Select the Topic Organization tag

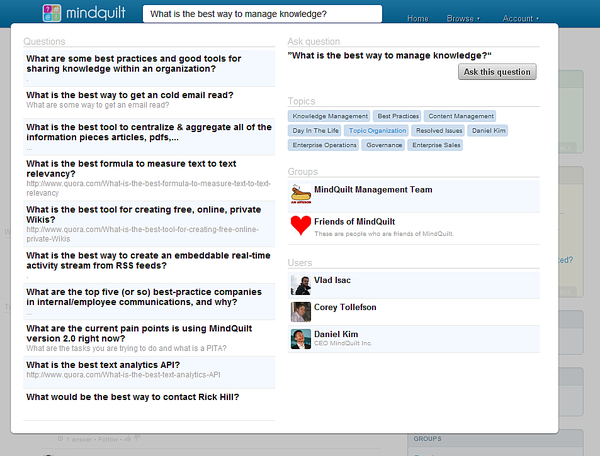[x=377, y=130]
